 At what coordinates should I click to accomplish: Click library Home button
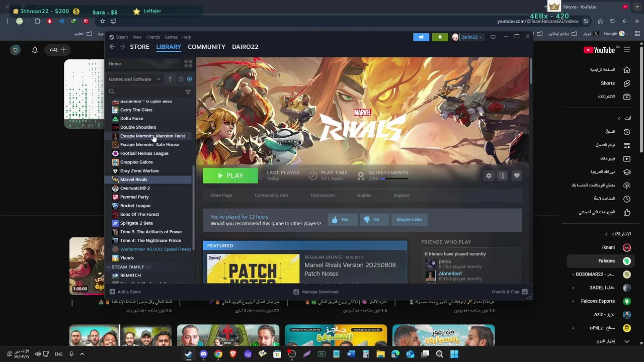(x=144, y=64)
